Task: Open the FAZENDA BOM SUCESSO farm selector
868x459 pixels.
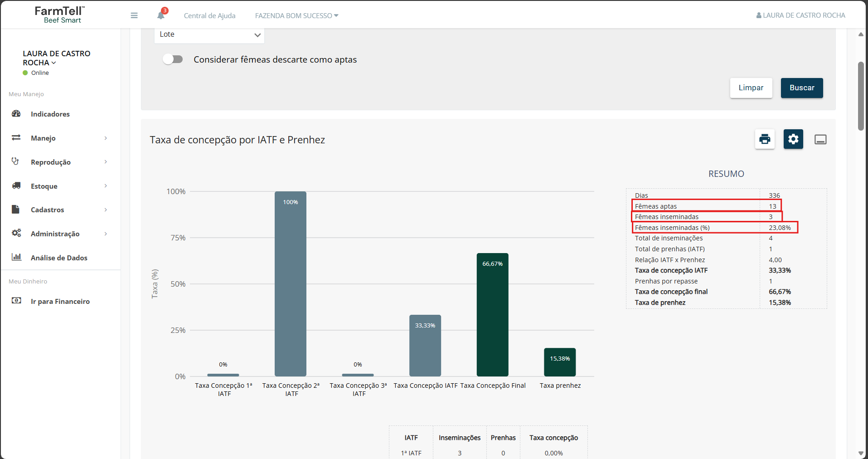Action: point(296,15)
